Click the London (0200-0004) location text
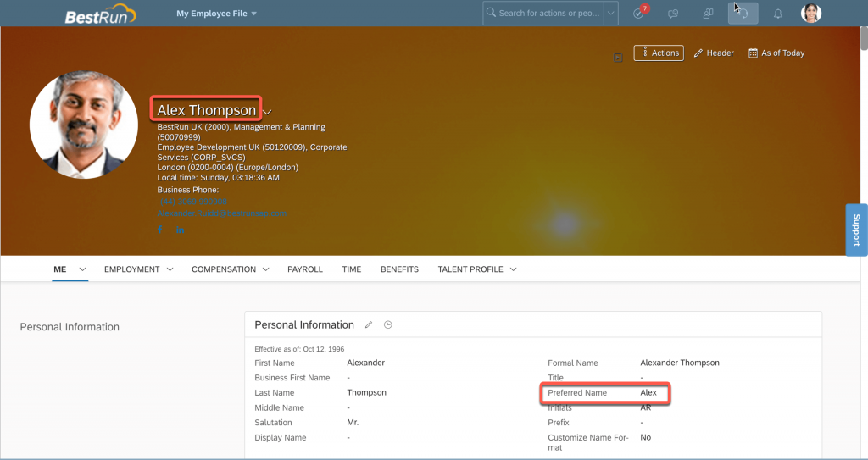This screenshot has height=460, width=868. pyautogui.click(x=227, y=167)
